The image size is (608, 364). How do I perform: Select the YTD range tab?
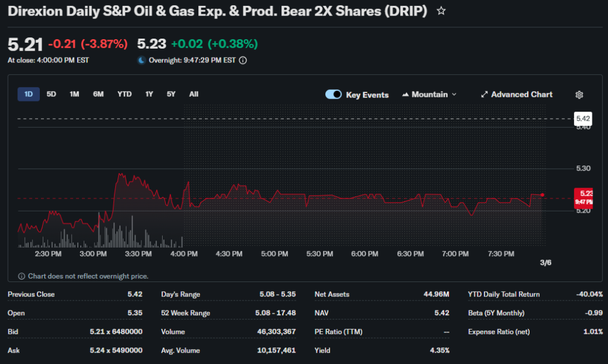(125, 94)
